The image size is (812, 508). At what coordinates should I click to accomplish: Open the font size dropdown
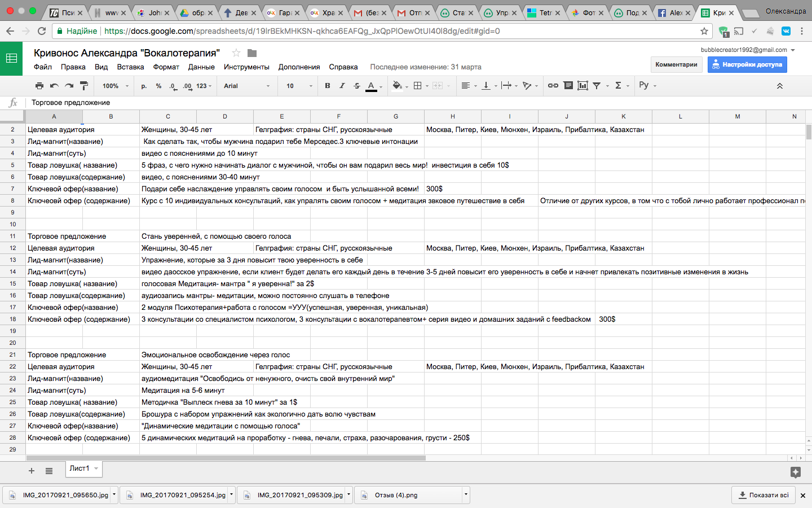point(299,86)
